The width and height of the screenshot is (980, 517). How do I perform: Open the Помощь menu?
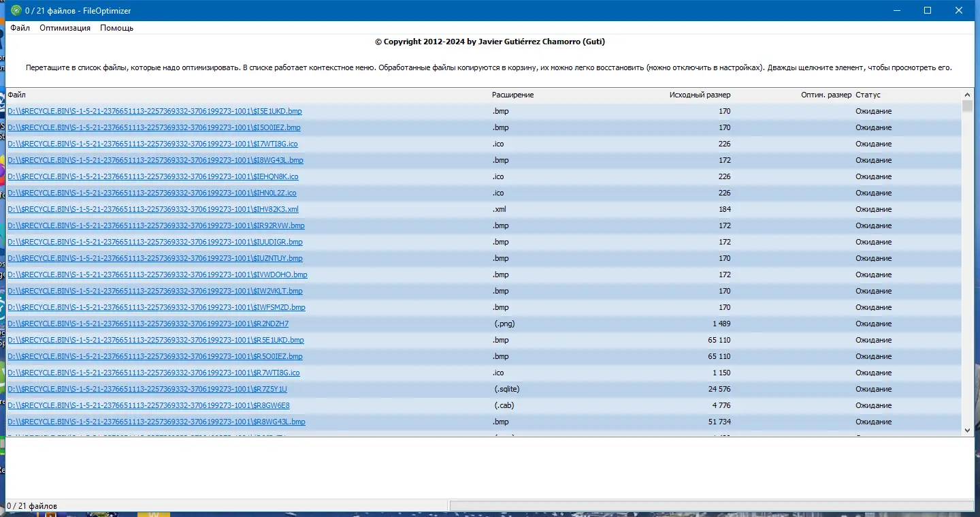[x=117, y=28]
